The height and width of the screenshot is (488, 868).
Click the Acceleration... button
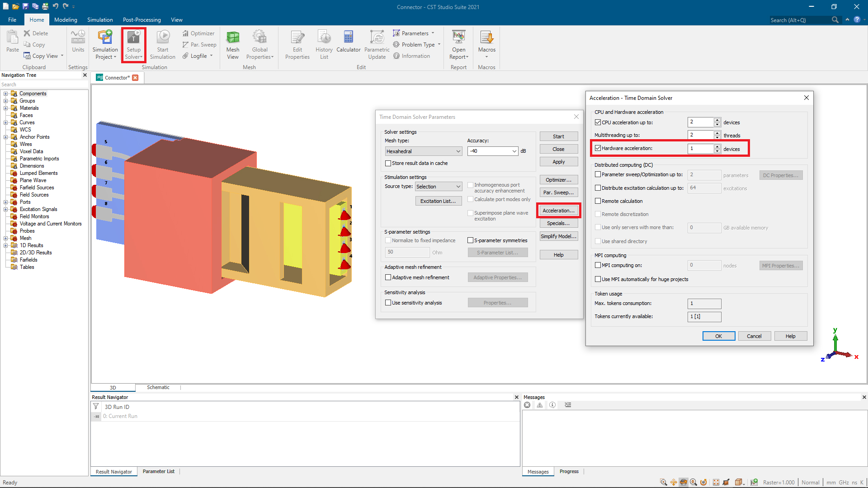tap(558, 211)
